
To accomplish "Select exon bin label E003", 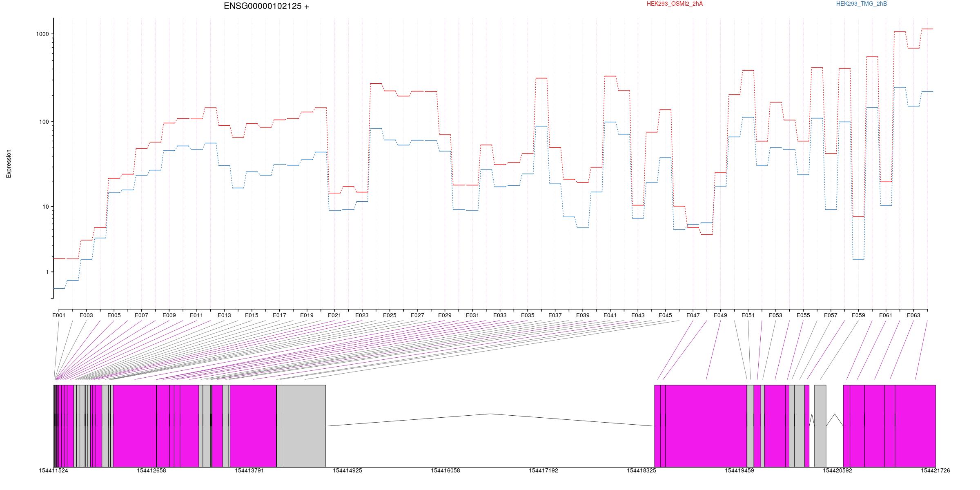I will [86, 315].
